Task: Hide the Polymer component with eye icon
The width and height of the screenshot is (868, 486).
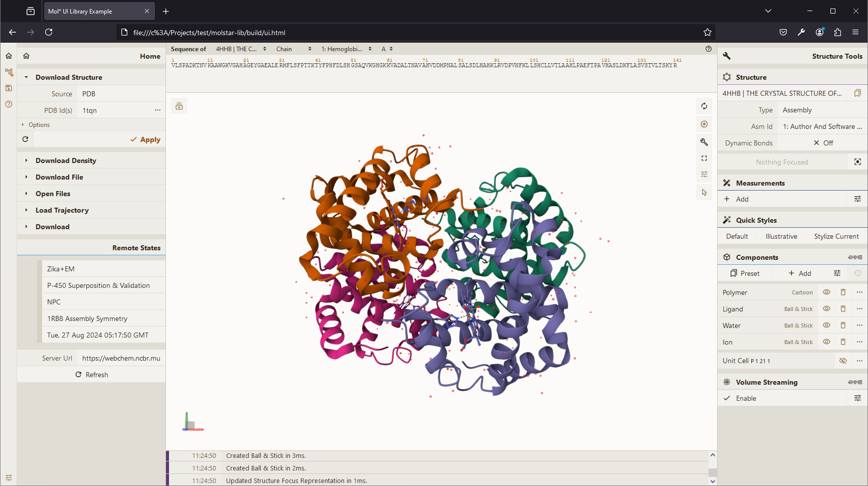Action: (826, 292)
